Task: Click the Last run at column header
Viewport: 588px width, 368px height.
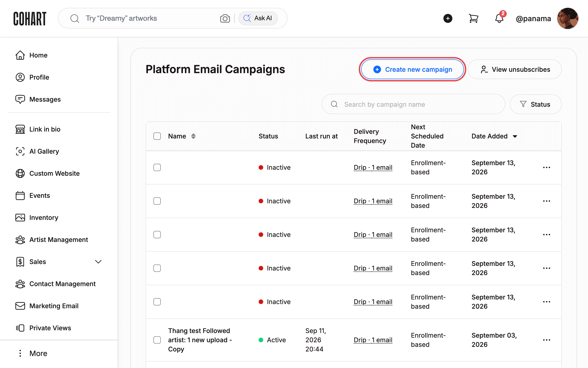Action: coord(322,136)
